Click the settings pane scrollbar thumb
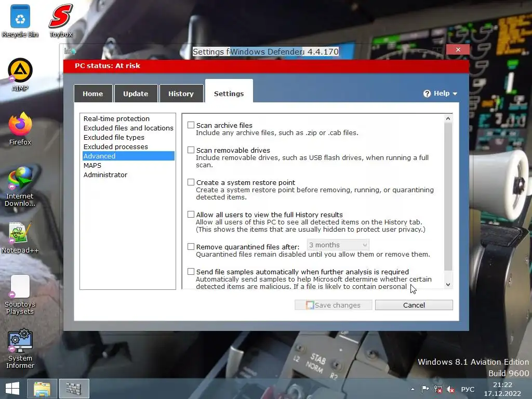The height and width of the screenshot is (399, 532). pyautogui.click(x=448, y=196)
